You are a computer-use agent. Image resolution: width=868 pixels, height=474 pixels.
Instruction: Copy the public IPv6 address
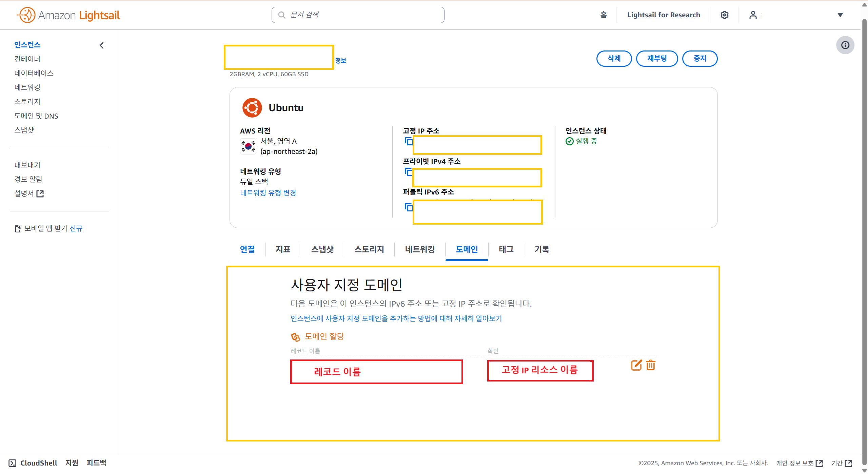click(x=408, y=207)
